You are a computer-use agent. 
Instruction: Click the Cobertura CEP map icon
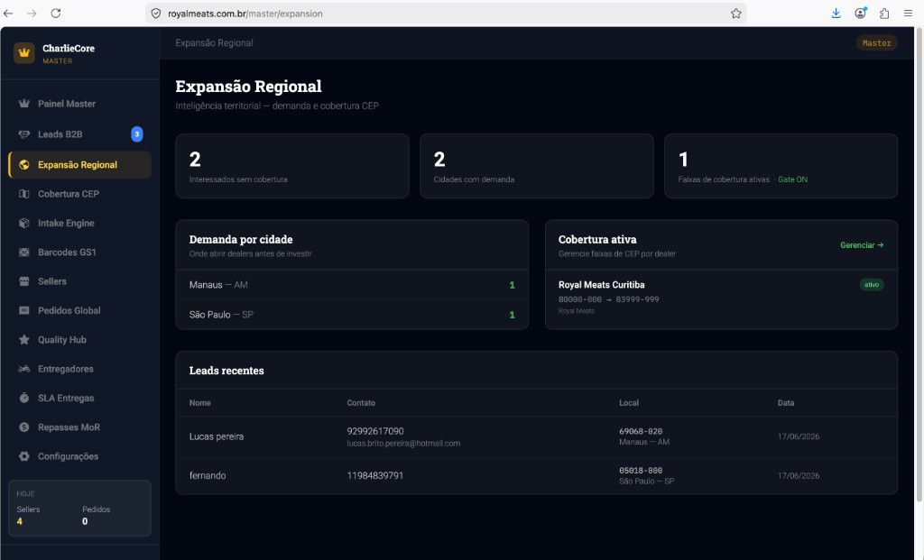(x=24, y=194)
